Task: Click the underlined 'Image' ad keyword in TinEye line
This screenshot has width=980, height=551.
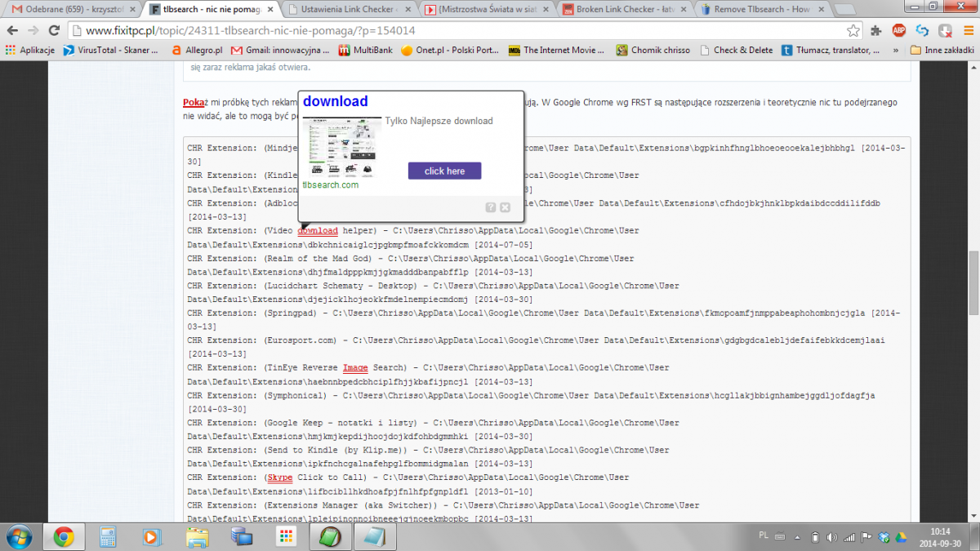Action: (355, 368)
